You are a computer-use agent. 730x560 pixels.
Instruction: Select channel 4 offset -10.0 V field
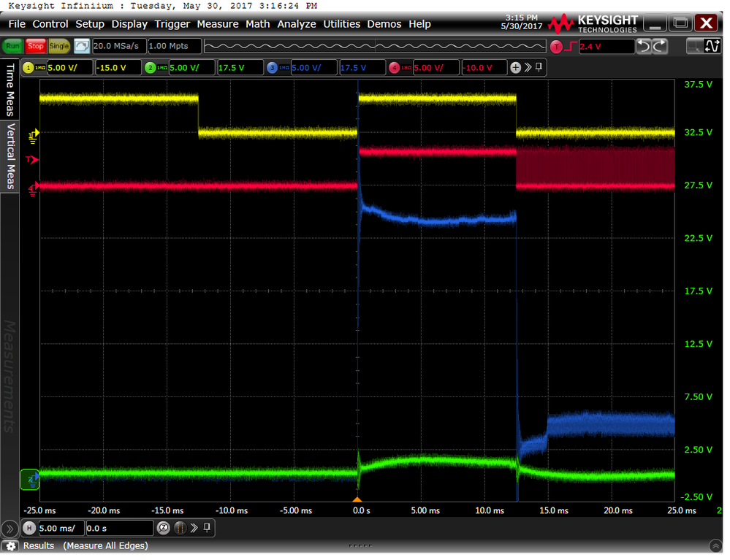pyautogui.click(x=484, y=68)
